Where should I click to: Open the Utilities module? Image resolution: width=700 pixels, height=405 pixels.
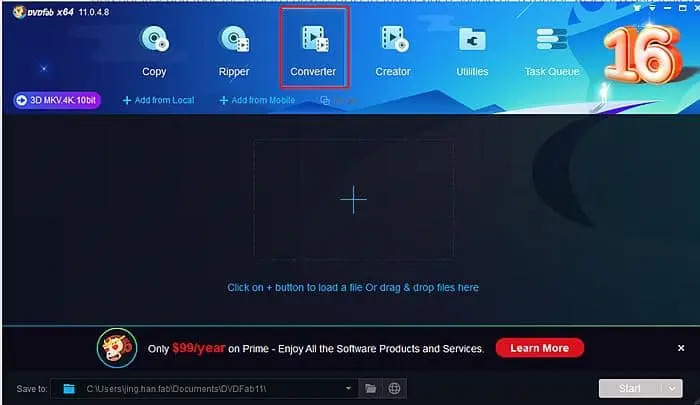coord(472,51)
